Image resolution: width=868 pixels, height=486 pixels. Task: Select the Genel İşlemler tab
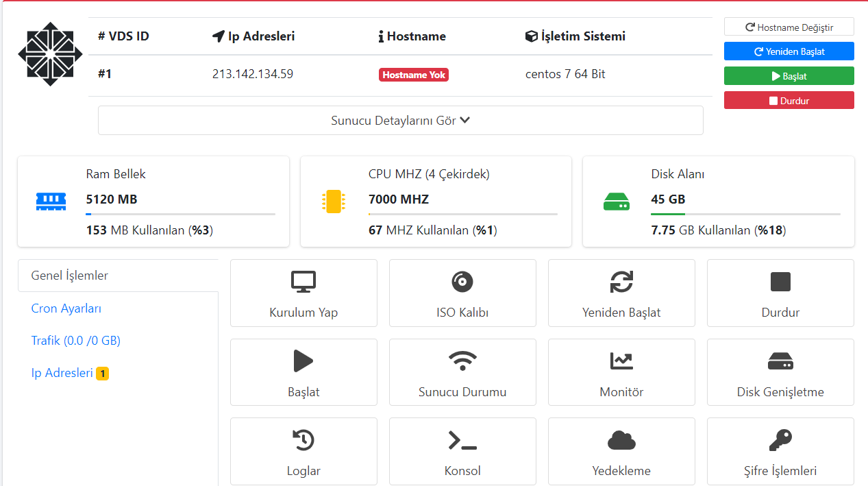(118, 276)
